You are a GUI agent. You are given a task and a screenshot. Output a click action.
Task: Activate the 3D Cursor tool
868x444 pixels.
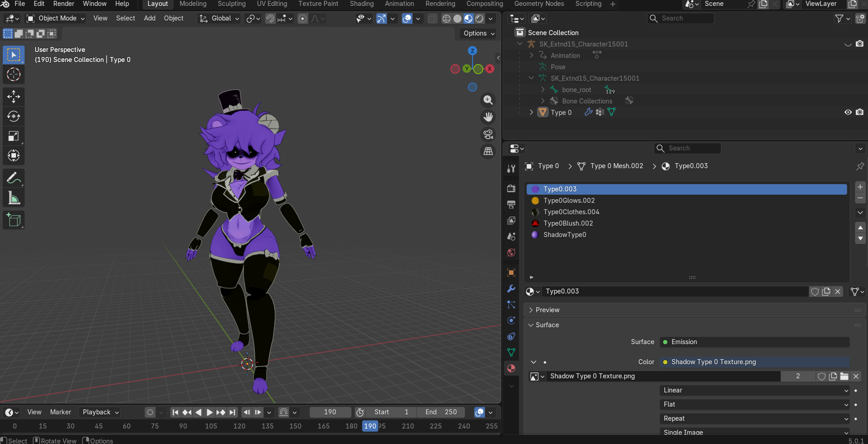(x=14, y=74)
